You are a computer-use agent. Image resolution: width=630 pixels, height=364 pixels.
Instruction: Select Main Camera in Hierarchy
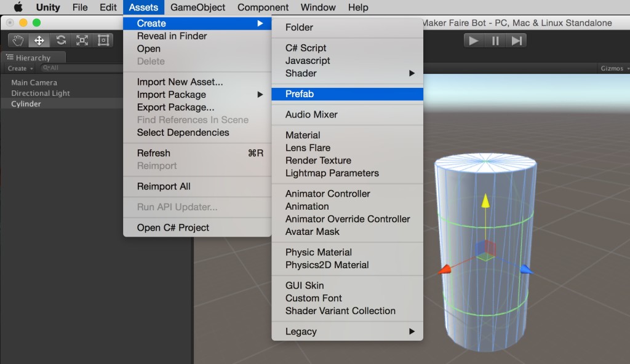34,82
